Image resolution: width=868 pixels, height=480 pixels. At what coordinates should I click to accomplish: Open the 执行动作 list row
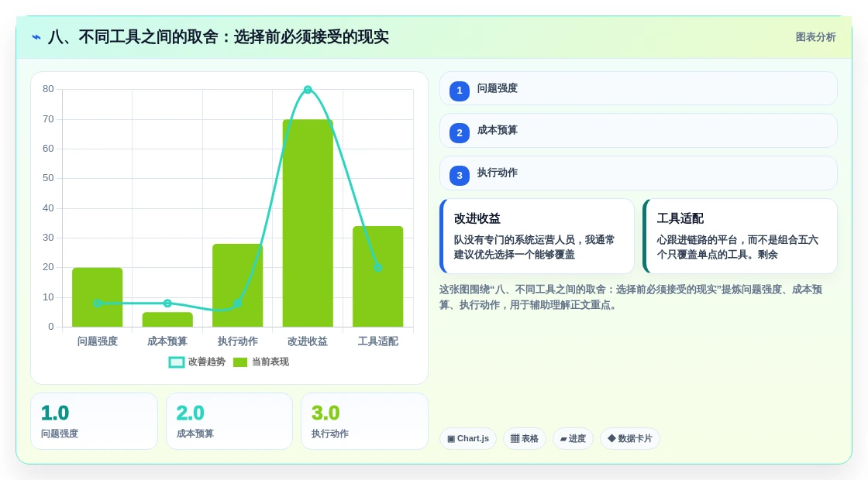[639, 173]
